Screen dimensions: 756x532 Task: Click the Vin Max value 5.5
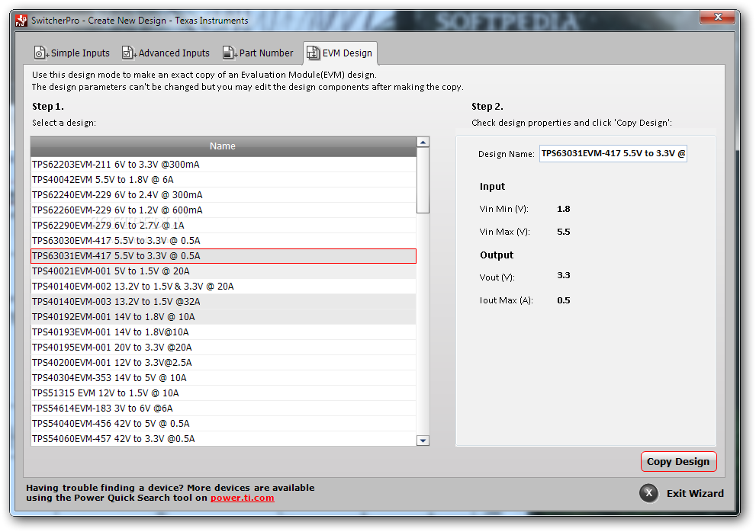point(563,232)
